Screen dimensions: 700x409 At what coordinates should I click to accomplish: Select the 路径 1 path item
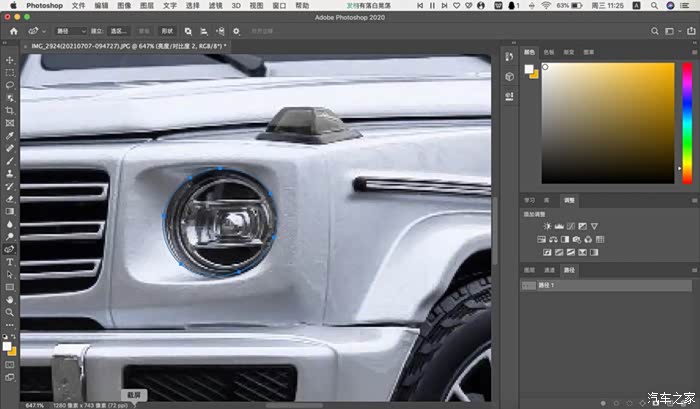[545, 286]
